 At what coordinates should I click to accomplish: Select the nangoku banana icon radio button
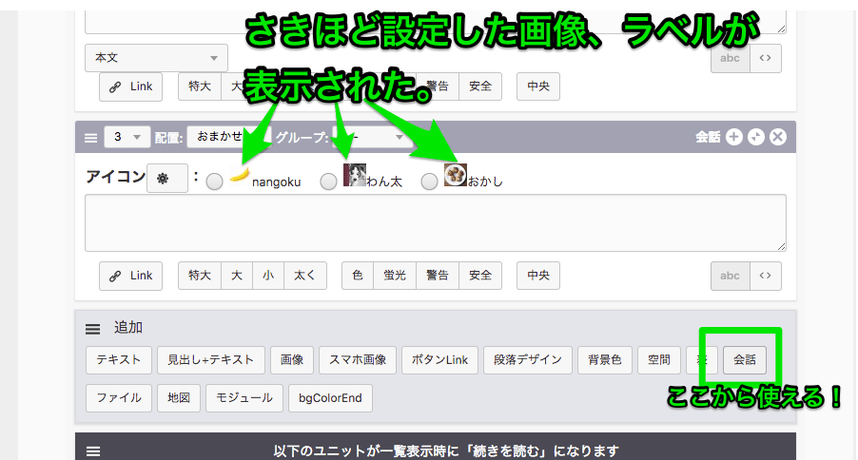pyautogui.click(x=214, y=181)
